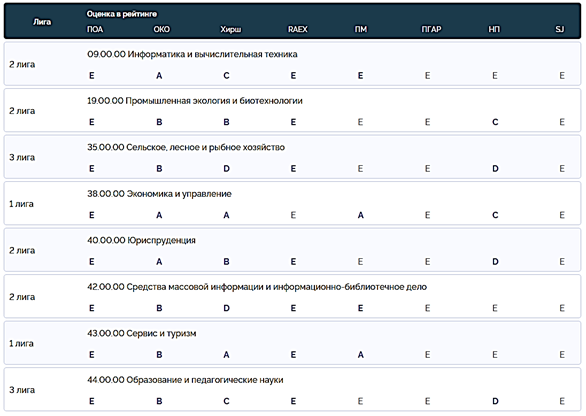Click НП grade D in Образование row
This screenshot has height=416, width=586.
pyautogui.click(x=495, y=401)
